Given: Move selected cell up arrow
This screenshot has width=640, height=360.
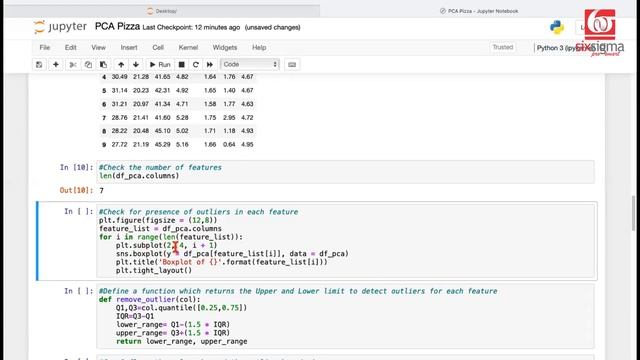Looking at the screenshot, I should pos(121,64).
